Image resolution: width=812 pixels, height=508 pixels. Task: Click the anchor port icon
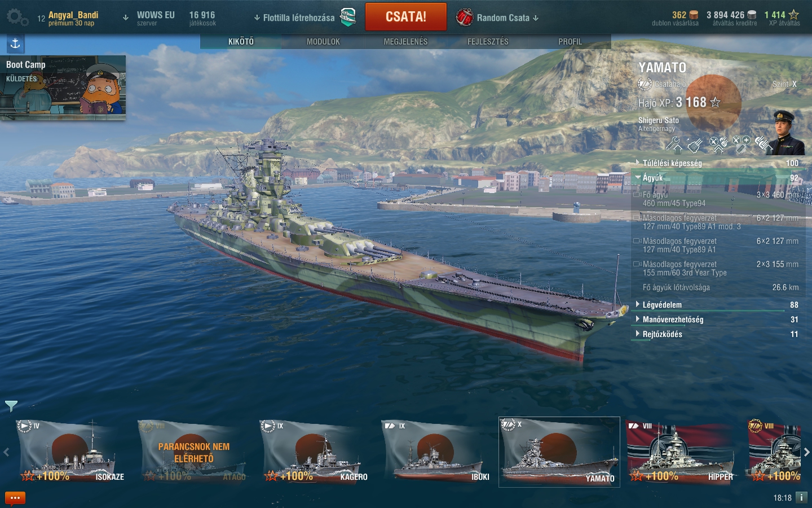[15, 43]
